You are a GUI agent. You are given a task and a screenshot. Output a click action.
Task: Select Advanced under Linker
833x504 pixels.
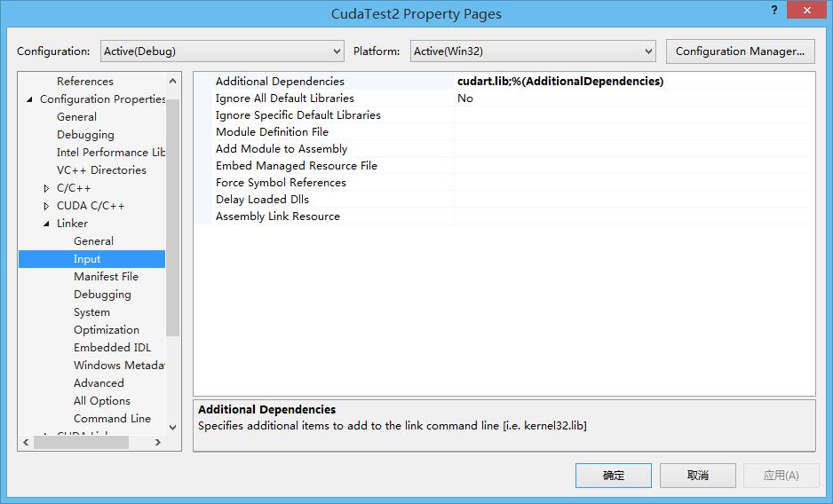tap(99, 383)
